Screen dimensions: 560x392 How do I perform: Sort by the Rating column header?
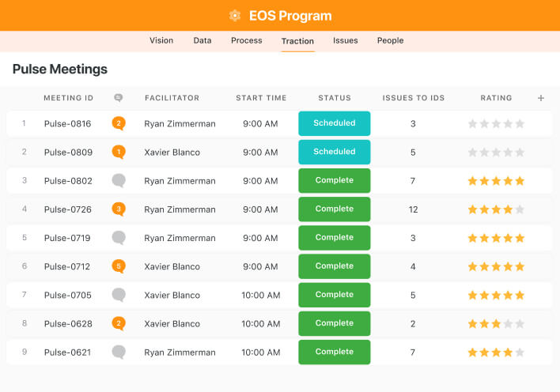[x=496, y=98]
